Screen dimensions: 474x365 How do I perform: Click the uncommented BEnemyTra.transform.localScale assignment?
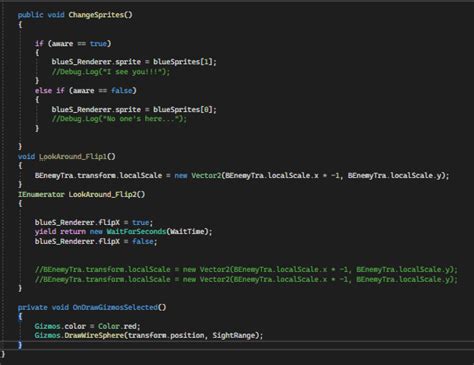pyautogui.click(x=242, y=176)
